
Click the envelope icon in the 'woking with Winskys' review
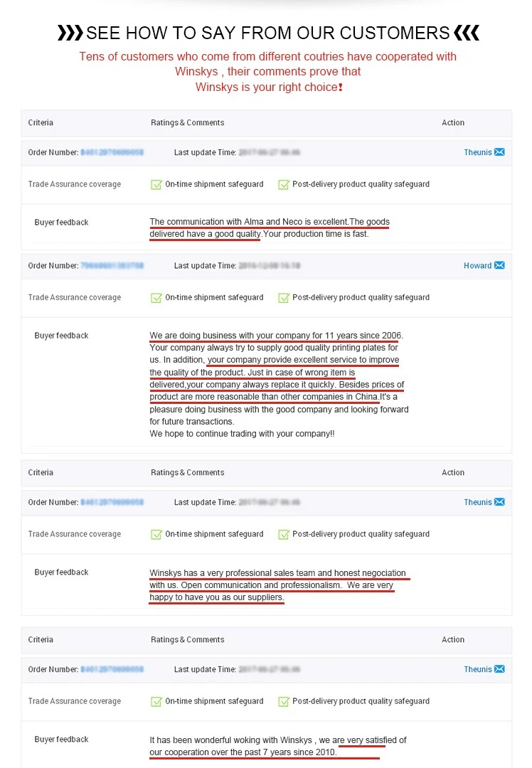[x=499, y=669]
